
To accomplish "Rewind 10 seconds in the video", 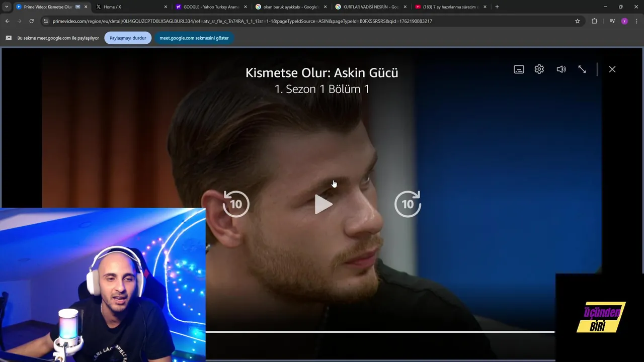I will tap(236, 204).
